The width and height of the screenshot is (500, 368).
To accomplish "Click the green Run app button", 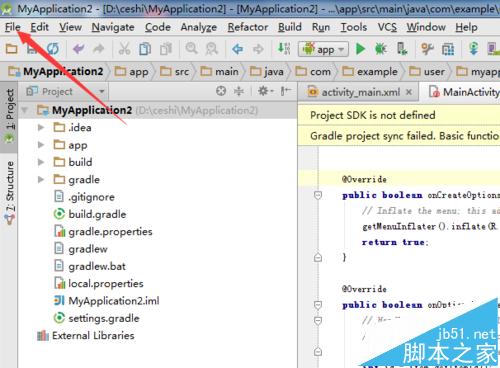I will [x=360, y=49].
